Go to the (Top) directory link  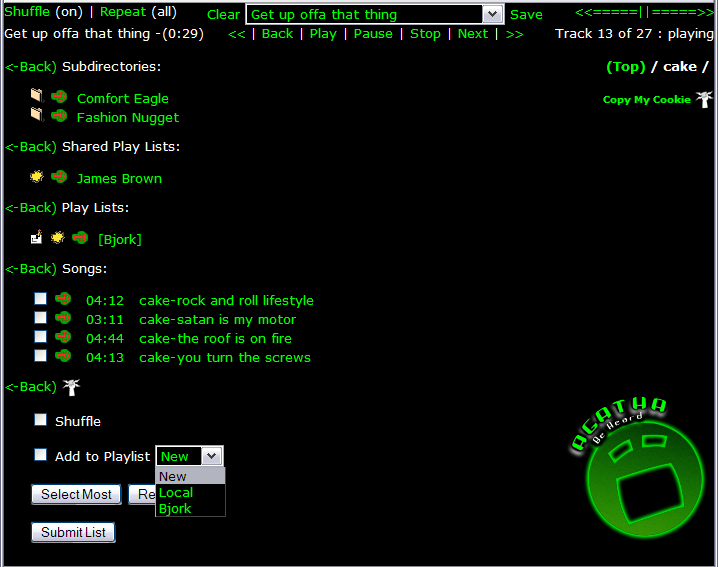626,66
